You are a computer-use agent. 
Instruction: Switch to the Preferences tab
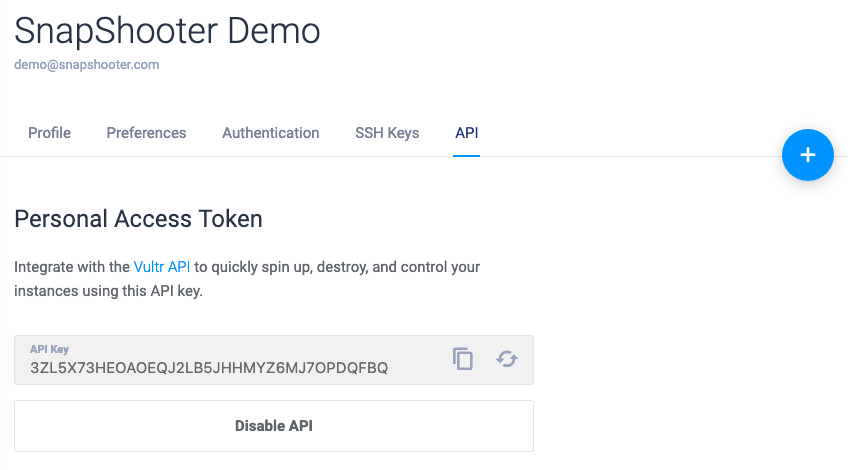click(x=146, y=133)
